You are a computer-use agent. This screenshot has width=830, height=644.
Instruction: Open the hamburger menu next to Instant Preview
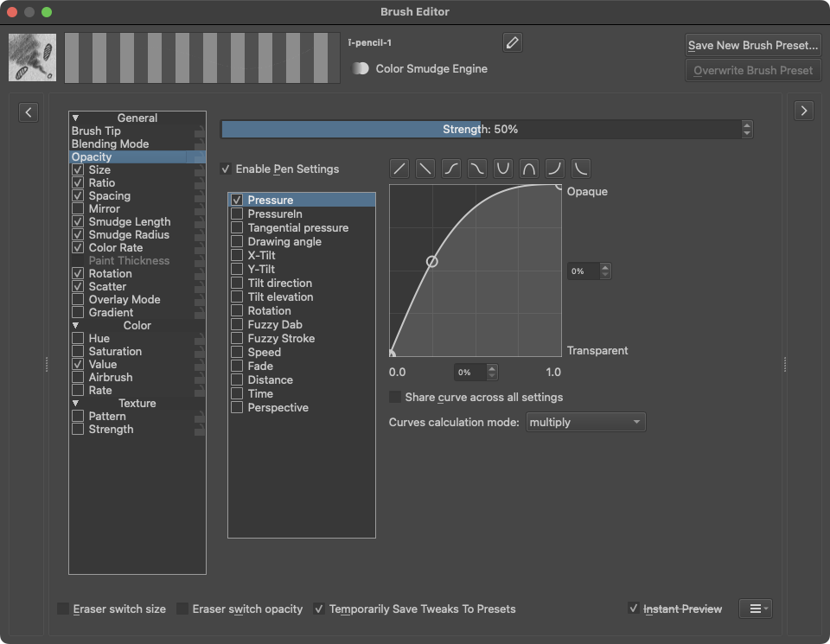point(755,609)
